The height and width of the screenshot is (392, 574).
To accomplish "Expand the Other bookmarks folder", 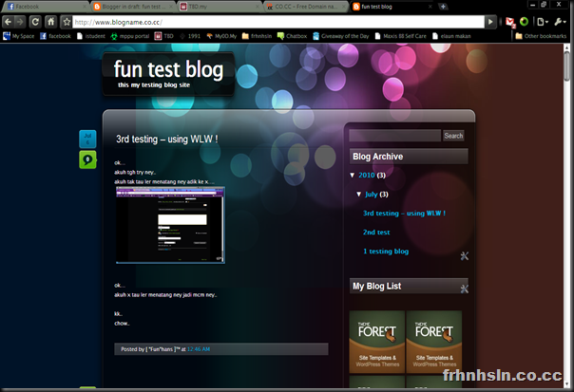I will 541,36.
